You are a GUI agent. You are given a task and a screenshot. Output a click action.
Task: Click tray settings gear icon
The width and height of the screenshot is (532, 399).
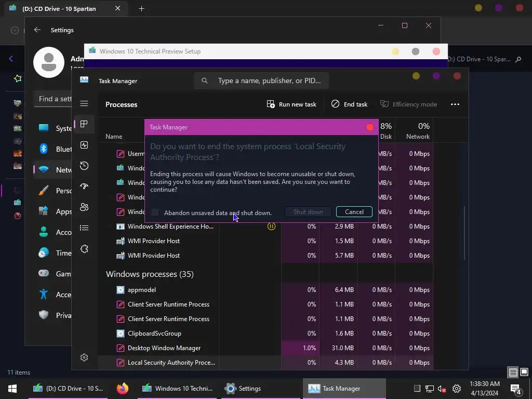click(x=457, y=389)
